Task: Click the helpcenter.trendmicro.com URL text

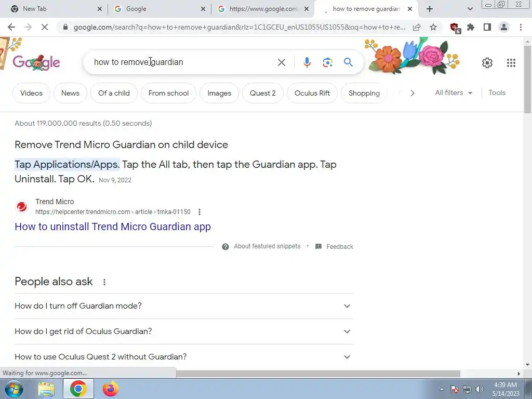Action: coord(113,212)
